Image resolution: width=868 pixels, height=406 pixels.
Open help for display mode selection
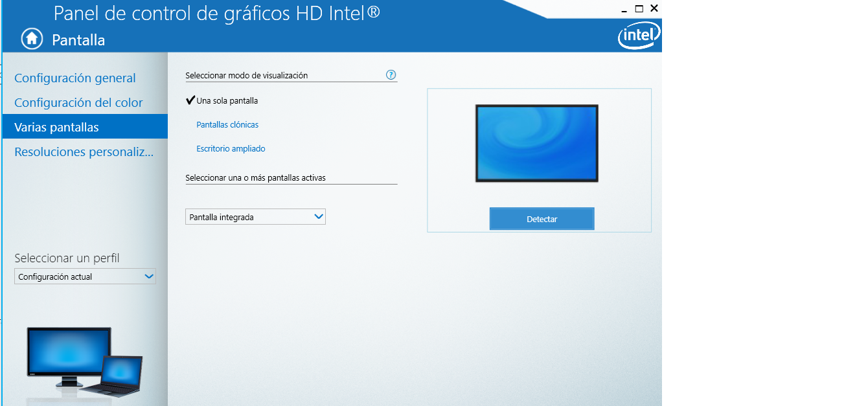tap(391, 74)
